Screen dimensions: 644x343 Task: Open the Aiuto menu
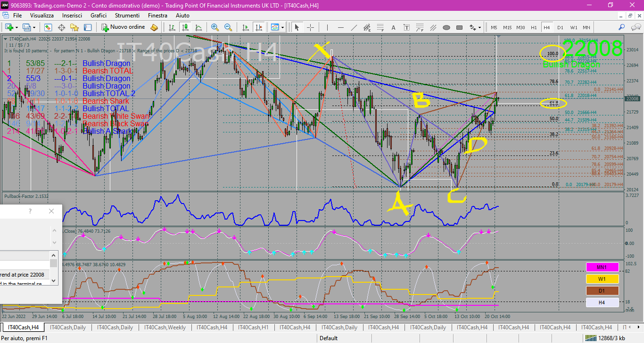(182, 16)
